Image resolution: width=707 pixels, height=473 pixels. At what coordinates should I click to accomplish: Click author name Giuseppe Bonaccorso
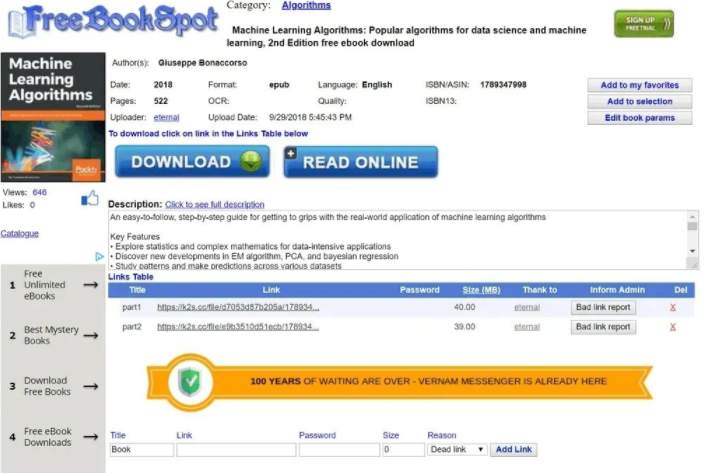pos(202,63)
